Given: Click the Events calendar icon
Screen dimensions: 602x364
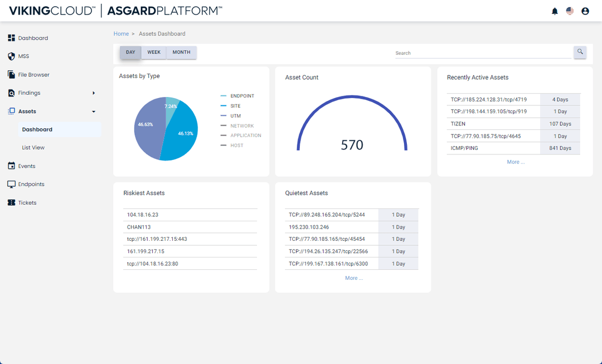Looking at the screenshot, I should point(11,166).
